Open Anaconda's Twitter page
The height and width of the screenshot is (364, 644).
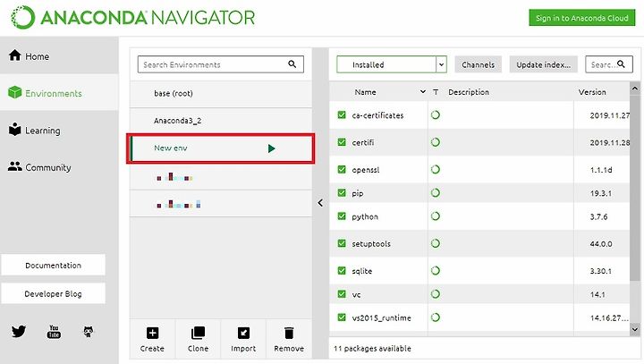point(19,331)
